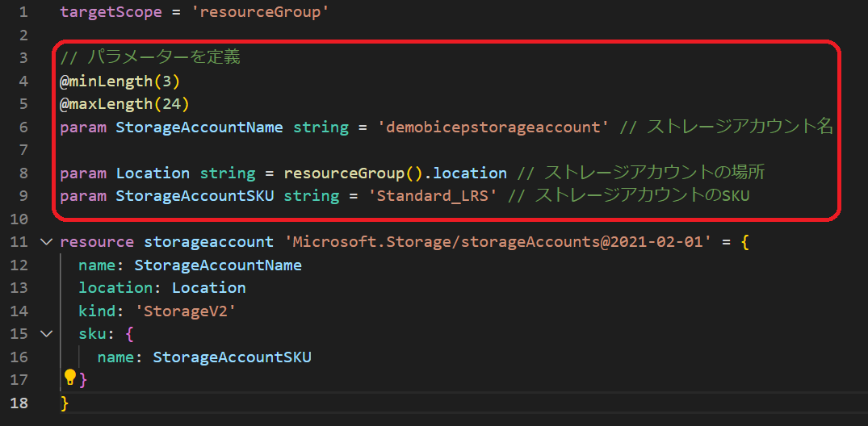Click line number 11 in gutter
The width and height of the screenshot is (868, 426).
(x=19, y=242)
